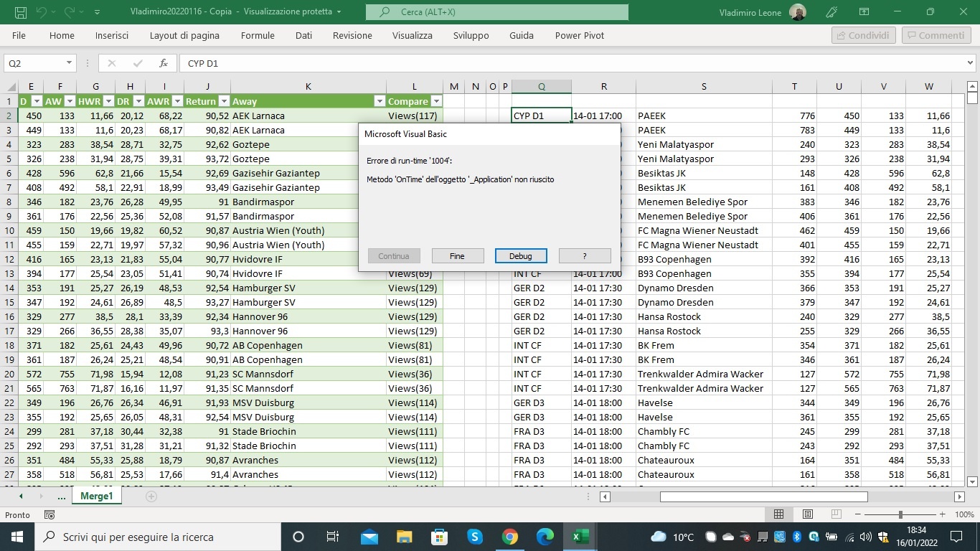
Task: Click cell Trenkwalder Admira Wacker in row 20
Action: pos(703,374)
